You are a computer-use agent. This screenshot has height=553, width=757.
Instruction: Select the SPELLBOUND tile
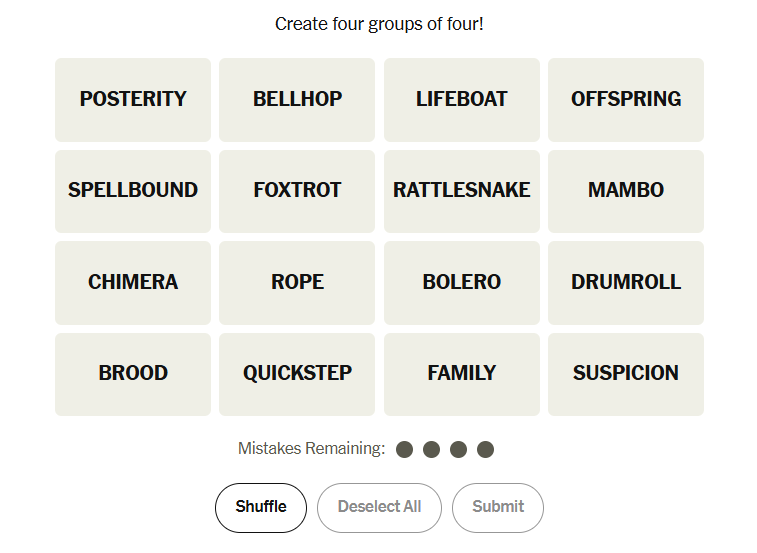133,190
